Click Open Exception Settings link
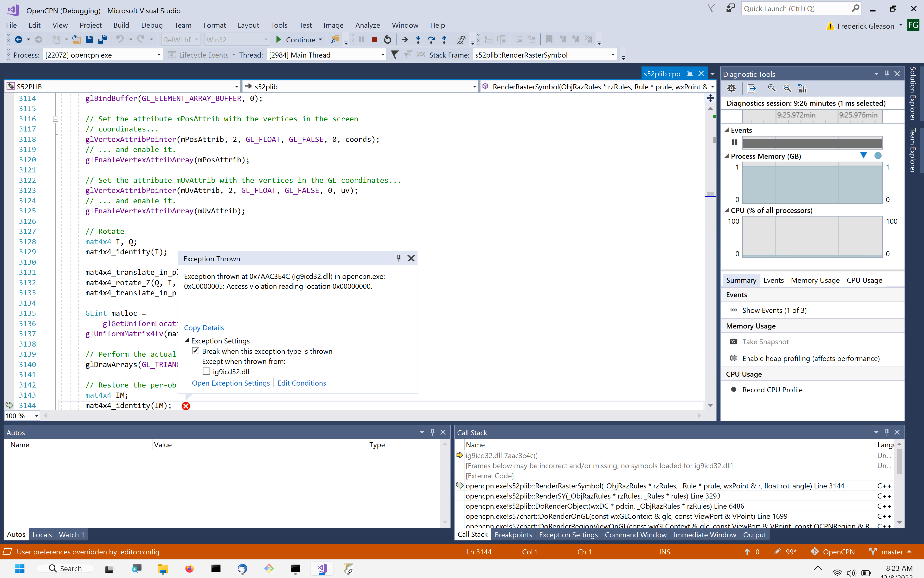 pyautogui.click(x=231, y=383)
